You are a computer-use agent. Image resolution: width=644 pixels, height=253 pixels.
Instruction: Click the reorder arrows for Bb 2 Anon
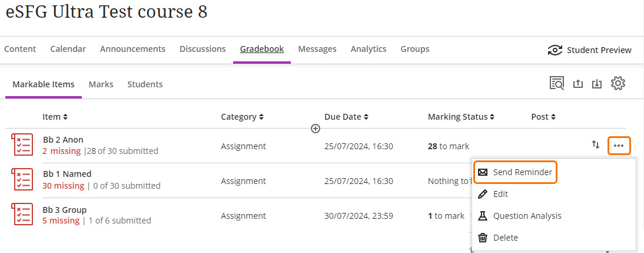[x=596, y=145]
